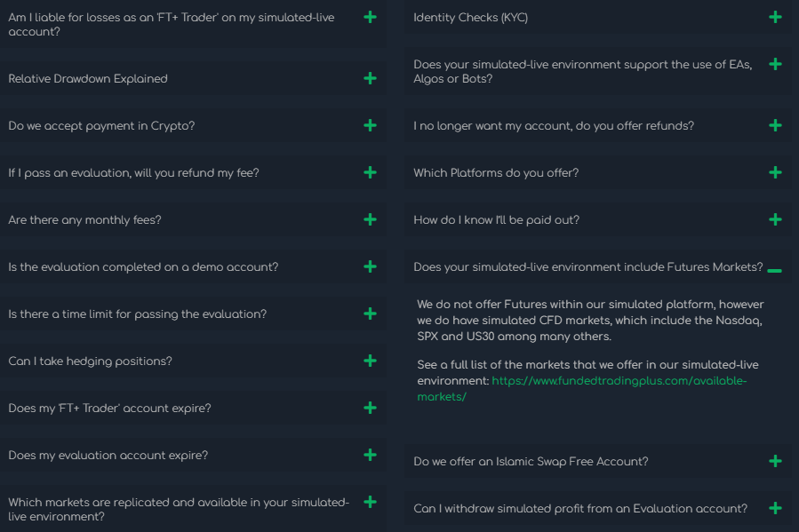Expand the EAs, Algos or Bots question
The image size is (799, 532).
(775, 64)
